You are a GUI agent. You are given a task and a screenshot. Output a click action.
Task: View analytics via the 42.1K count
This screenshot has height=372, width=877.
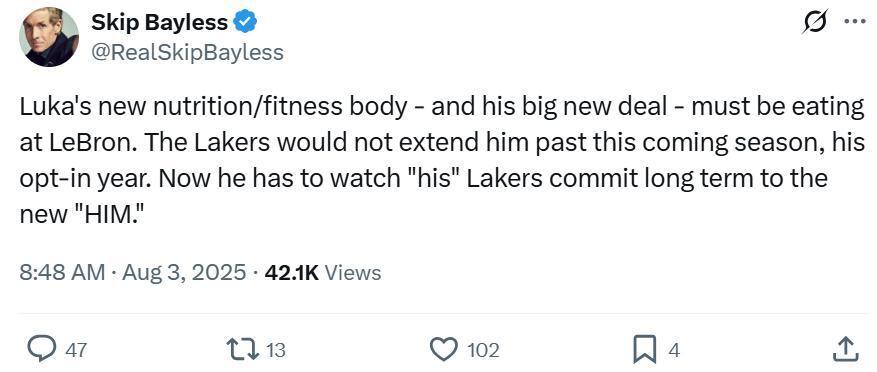coord(291,272)
